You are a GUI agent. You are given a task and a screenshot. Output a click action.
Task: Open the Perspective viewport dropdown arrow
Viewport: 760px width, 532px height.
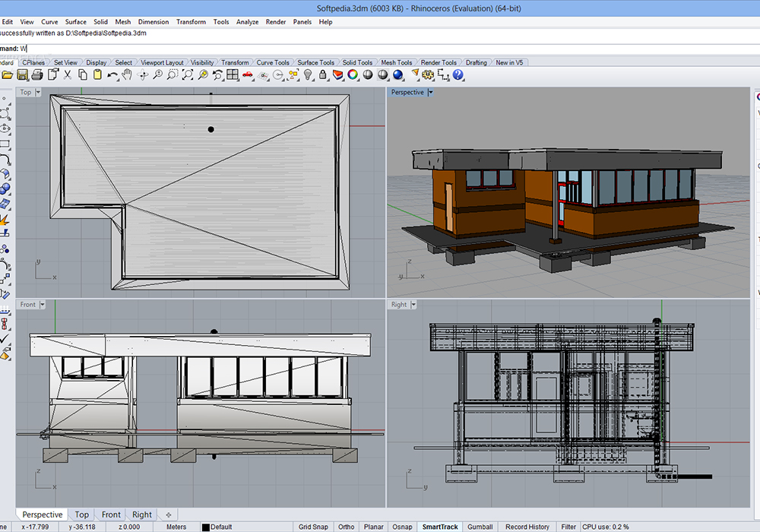click(x=431, y=92)
